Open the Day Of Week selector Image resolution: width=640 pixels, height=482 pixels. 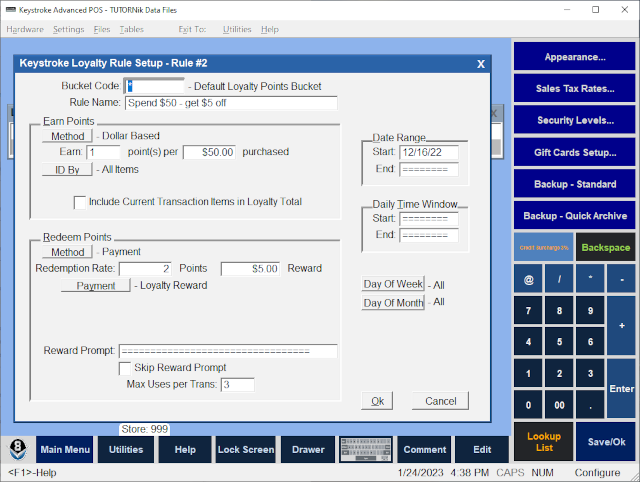393,284
